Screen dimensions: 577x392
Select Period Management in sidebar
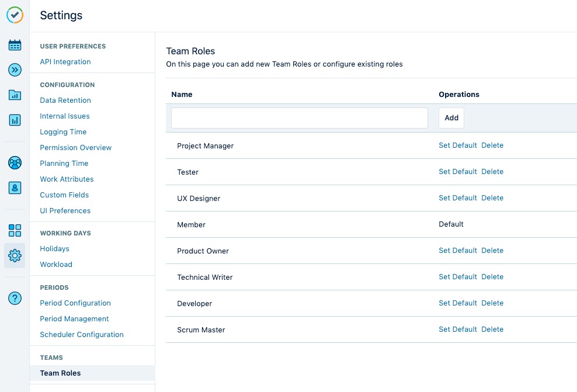pos(74,319)
